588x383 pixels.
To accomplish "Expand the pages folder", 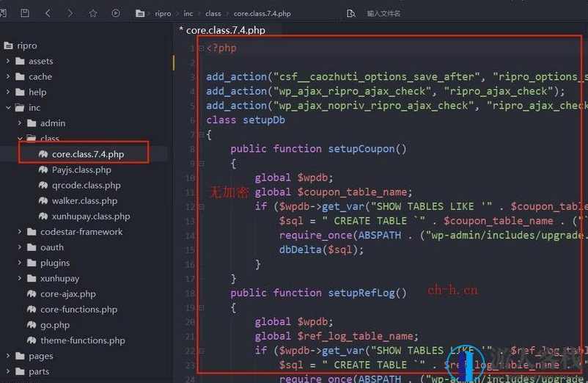I will 8,356.
